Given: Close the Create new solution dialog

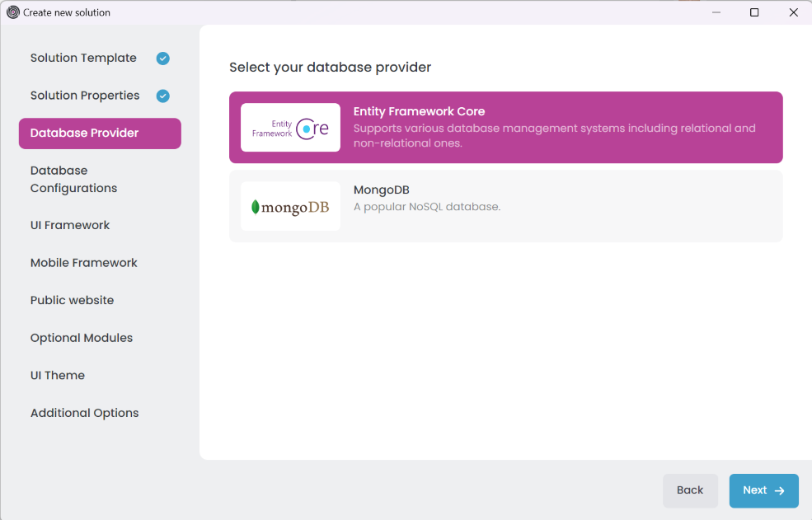Looking at the screenshot, I should [793, 12].
